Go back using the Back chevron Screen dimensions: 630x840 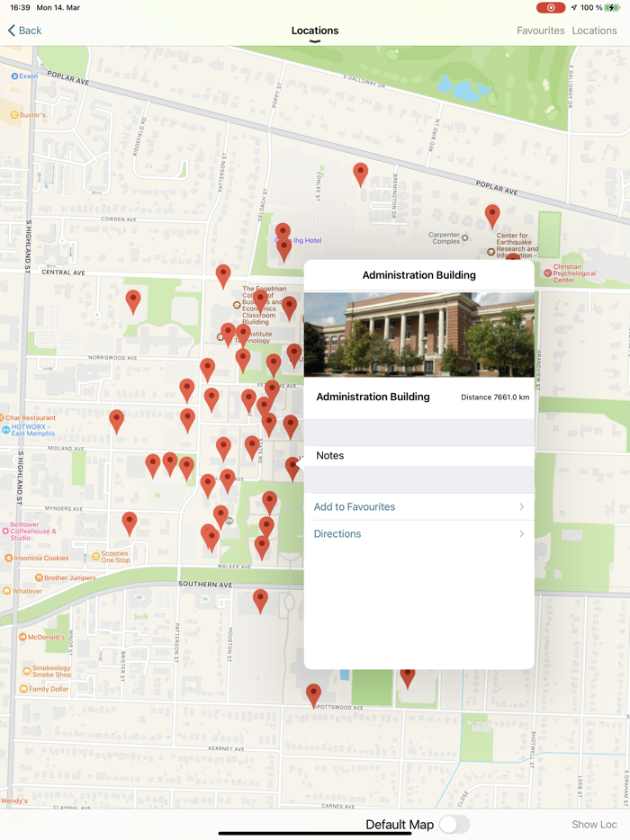click(12, 31)
